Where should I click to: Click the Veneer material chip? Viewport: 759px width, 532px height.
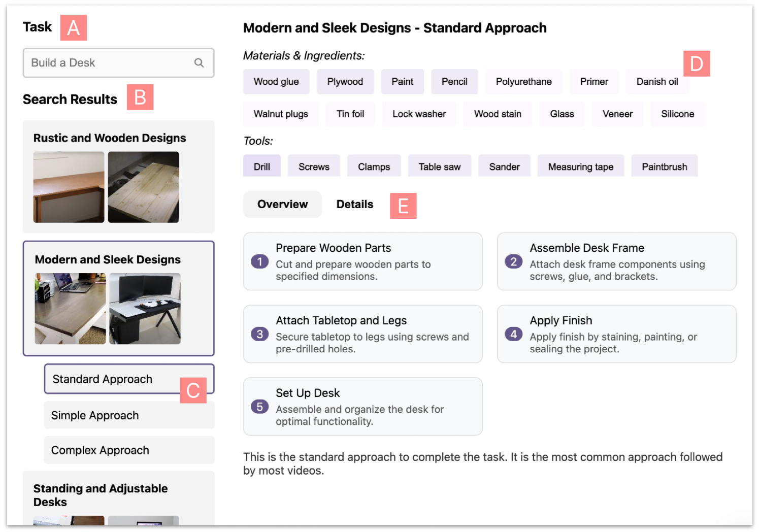617,114
